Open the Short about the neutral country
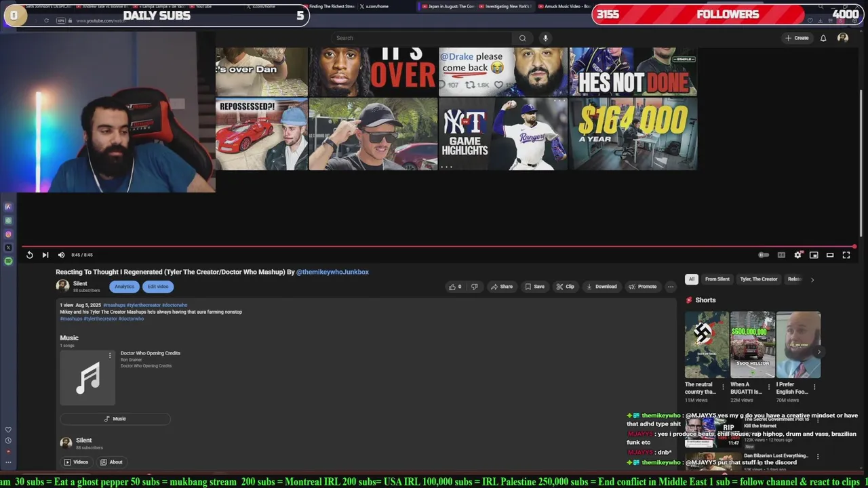Screen dimensions: 868x488 (707, 345)
